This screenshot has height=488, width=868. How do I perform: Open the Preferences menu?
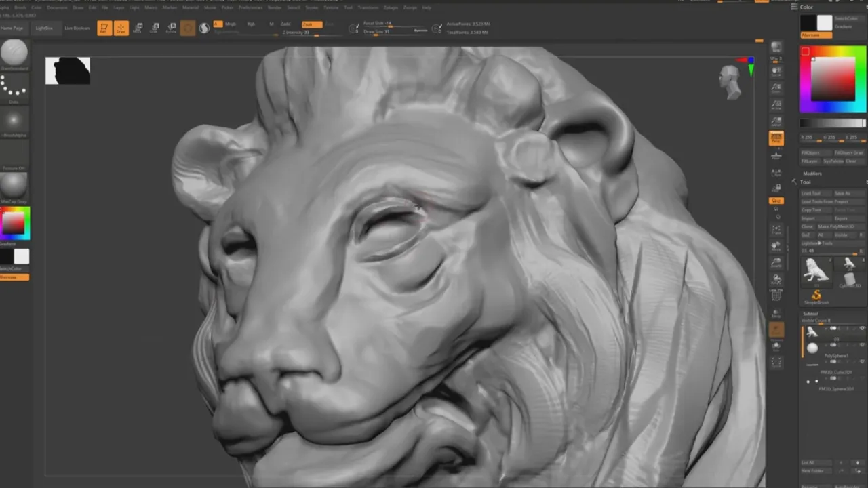250,7
